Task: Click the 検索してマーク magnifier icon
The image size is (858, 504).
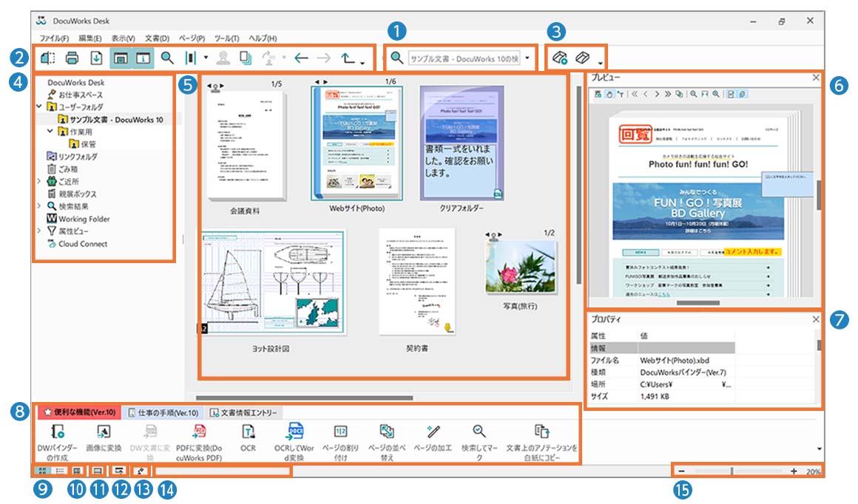Action: [x=479, y=431]
